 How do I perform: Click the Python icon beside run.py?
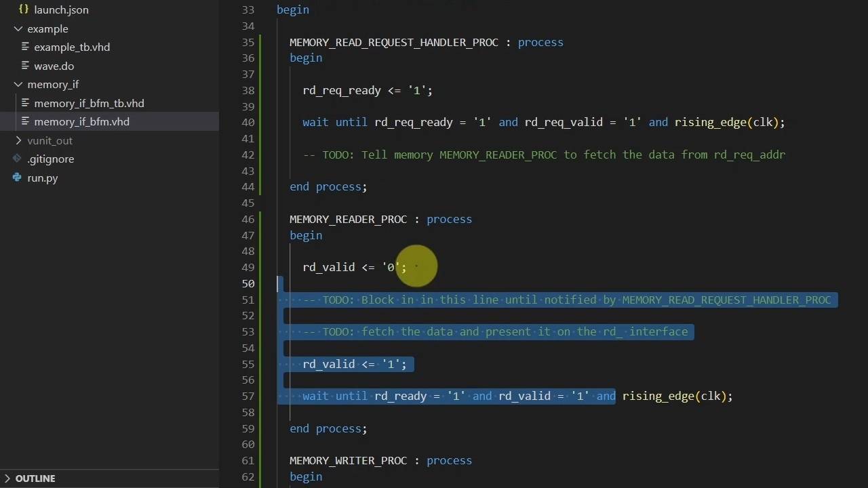(x=18, y=178)
